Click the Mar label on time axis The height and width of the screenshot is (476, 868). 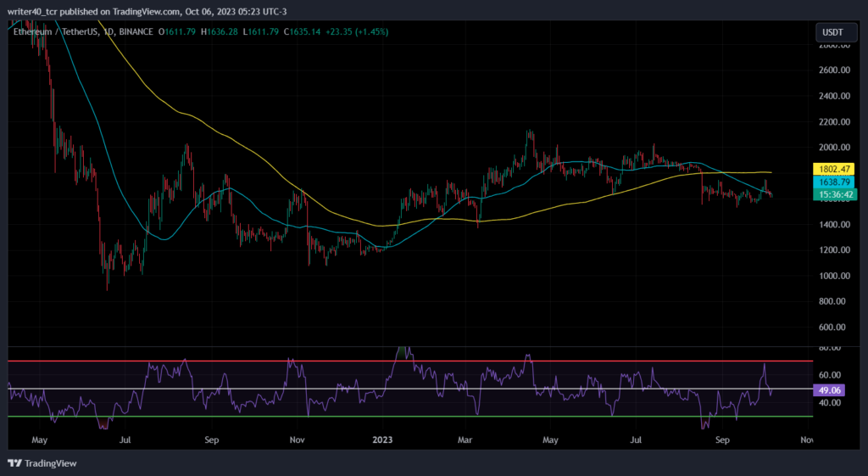(x=465, y=440)
